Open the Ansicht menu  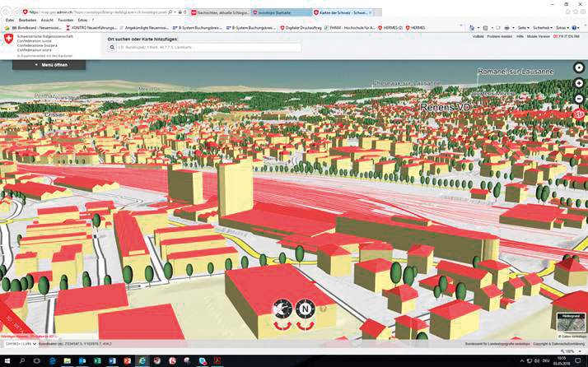47,21
